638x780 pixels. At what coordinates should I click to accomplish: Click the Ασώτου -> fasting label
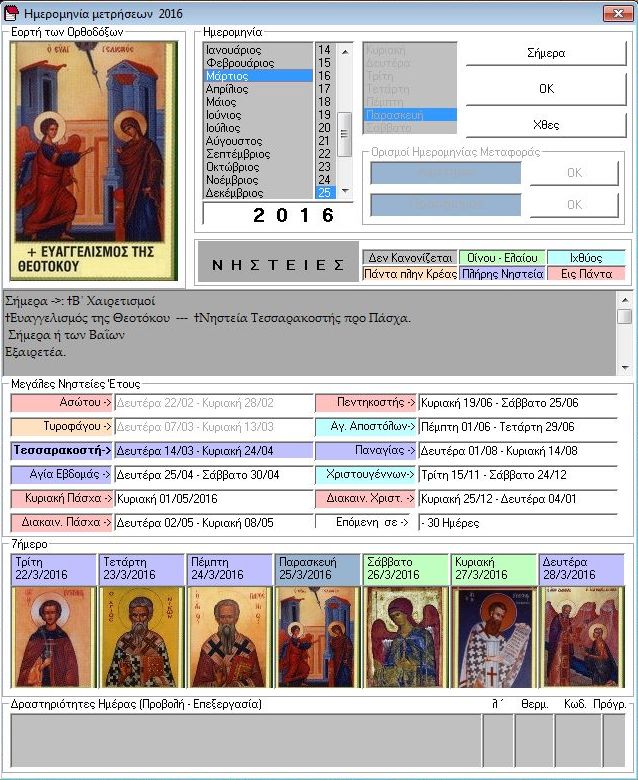(62, 402)
